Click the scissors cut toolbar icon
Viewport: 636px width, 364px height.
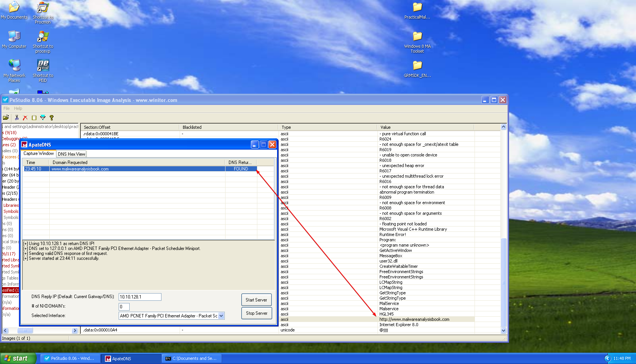tap(17, 118)
